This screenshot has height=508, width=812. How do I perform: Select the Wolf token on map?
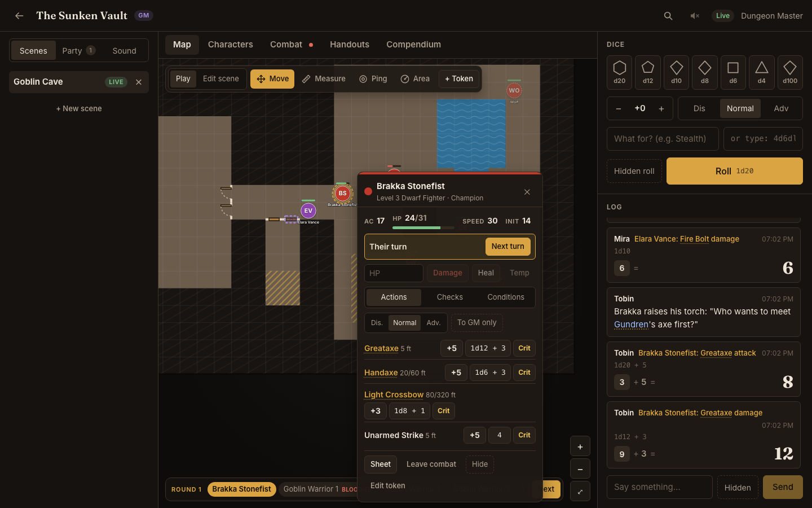pos(514,90)
